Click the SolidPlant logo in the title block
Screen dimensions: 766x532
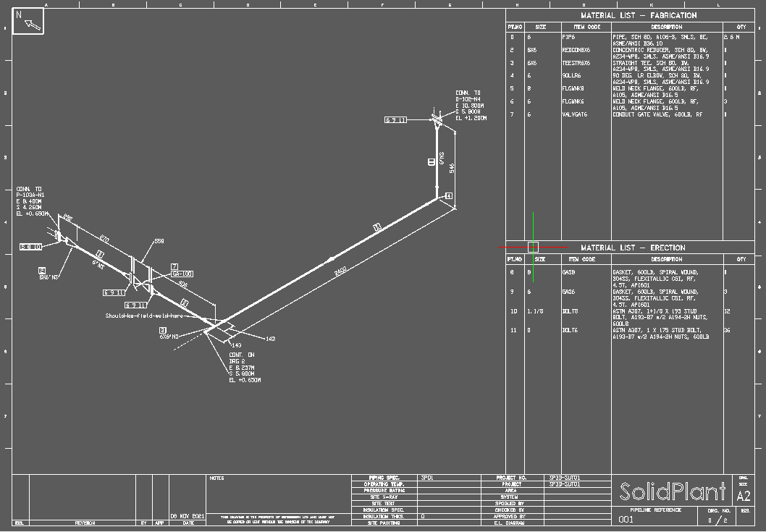pyautogui.click(x=673, y=491)
